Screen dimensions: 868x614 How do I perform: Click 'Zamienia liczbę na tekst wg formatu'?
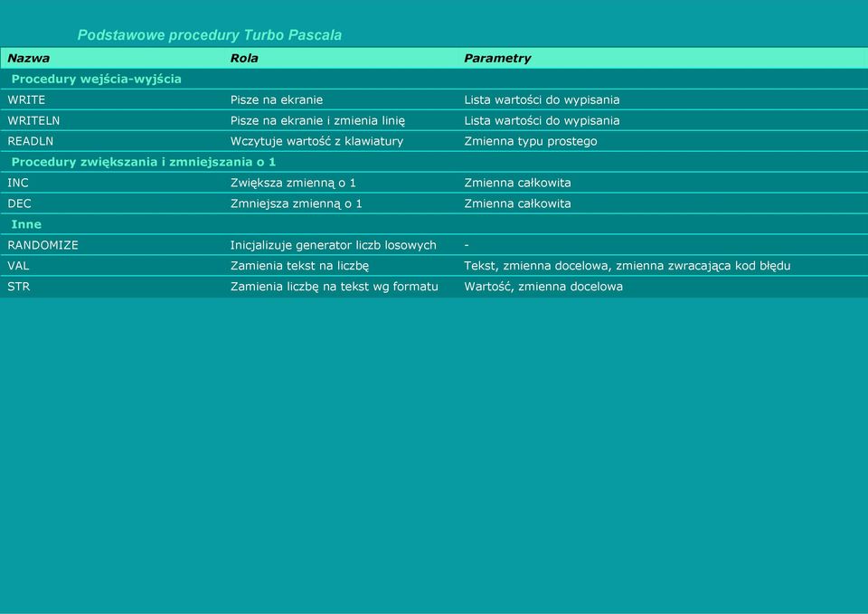click(334, 287)
